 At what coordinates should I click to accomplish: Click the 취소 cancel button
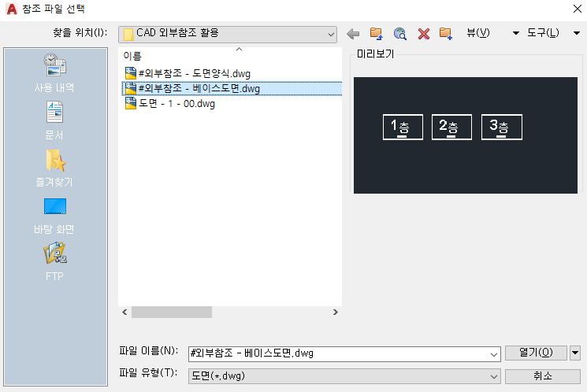542,376
